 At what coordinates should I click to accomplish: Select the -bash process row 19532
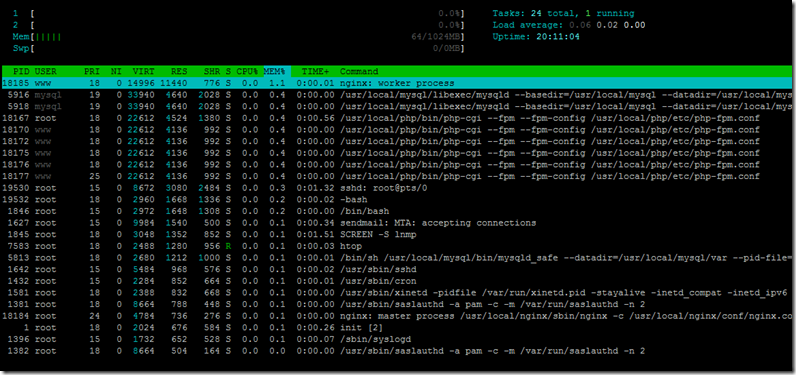[397, 200]
